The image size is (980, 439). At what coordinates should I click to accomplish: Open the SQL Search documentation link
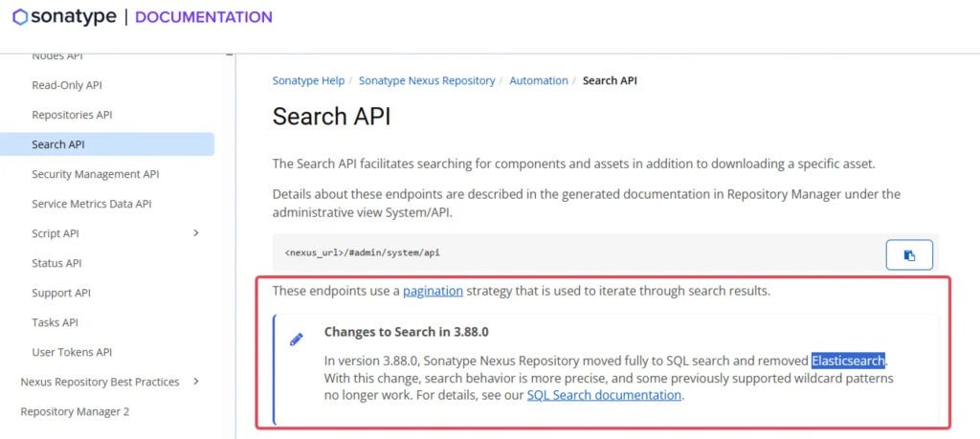point(604,395)
